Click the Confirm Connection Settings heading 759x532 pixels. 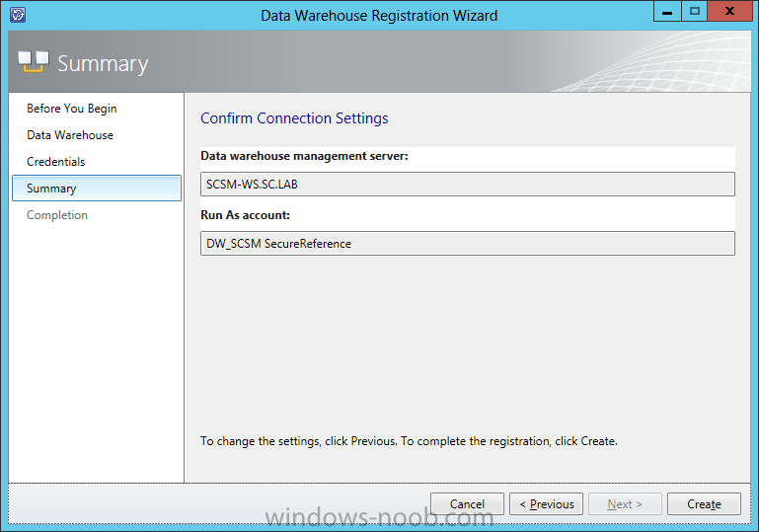point(294,118)
